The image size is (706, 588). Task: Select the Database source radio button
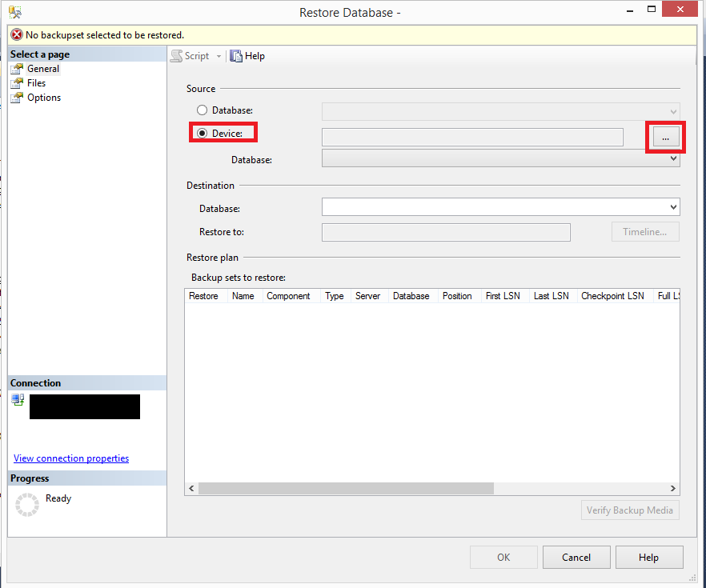tap(203, 110)
